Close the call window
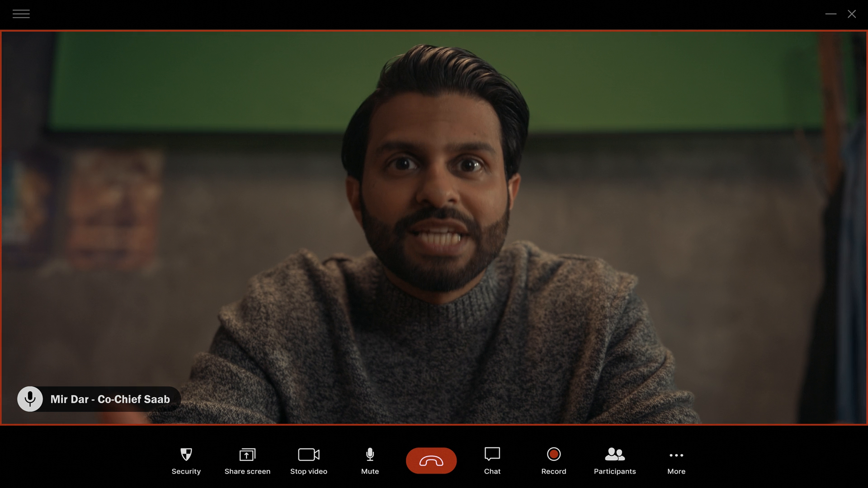Screen dimensions: 868x488 852,14
